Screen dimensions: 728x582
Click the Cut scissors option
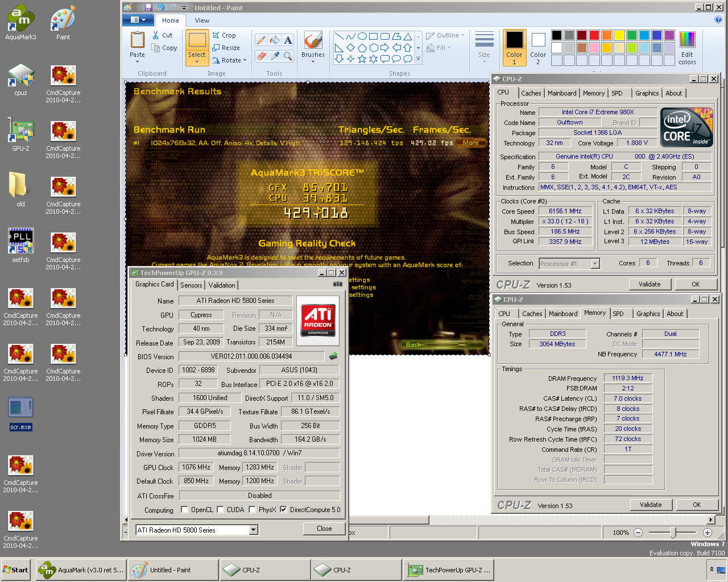coord(163,35)
